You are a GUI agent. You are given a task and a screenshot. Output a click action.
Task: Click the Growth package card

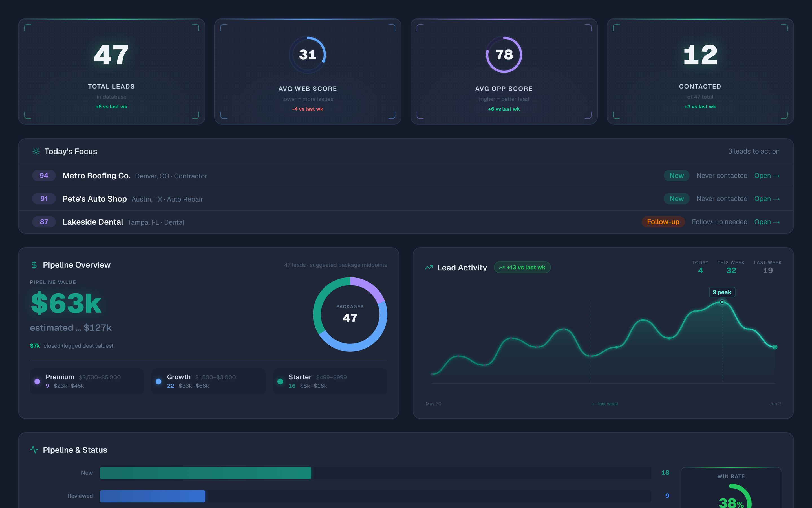pyautogui.click(x=209, y=381)
